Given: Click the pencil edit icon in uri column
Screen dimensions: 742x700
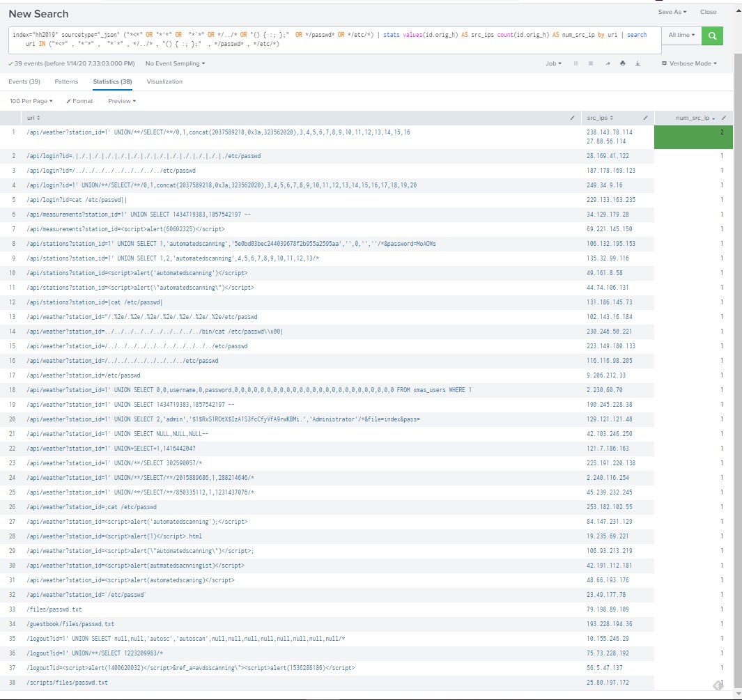Looking at the screenshot, I should point(573,118).
